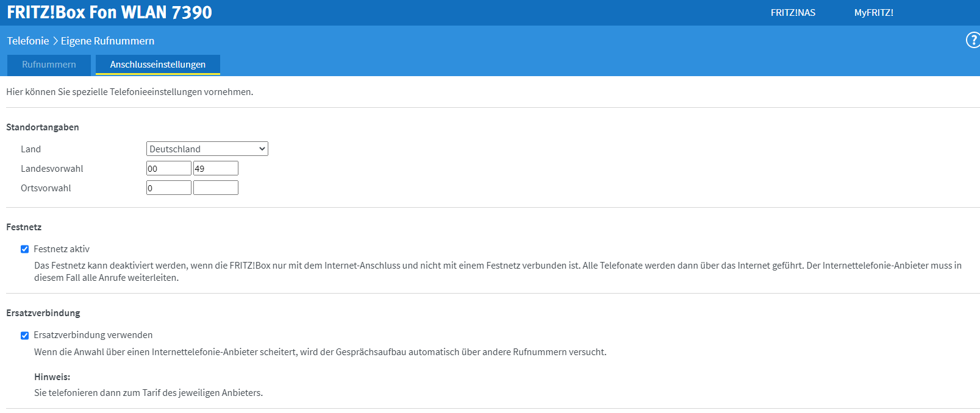The image size is (980, 413).
Task: Click the Ortsvorwahl field containing 0
Action: 169,188
